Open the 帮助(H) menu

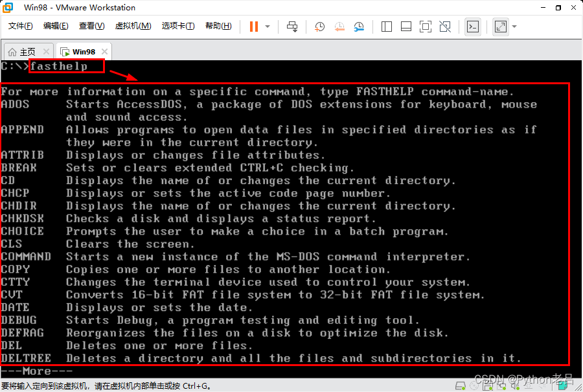tap(218, 26)
